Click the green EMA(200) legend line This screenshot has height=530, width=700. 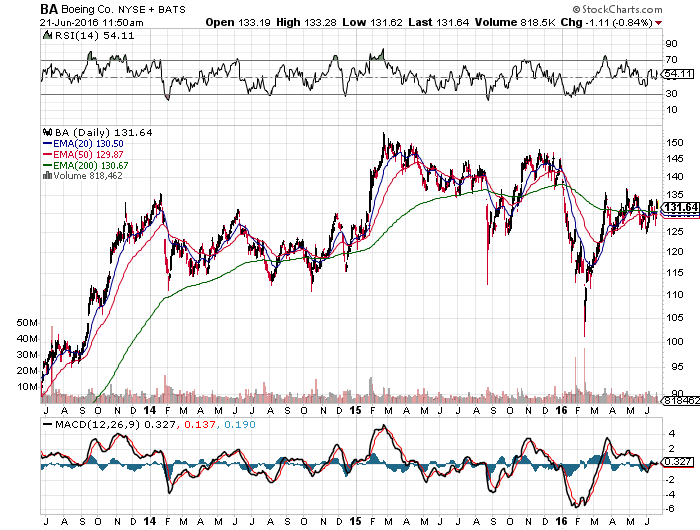(47, 165)
